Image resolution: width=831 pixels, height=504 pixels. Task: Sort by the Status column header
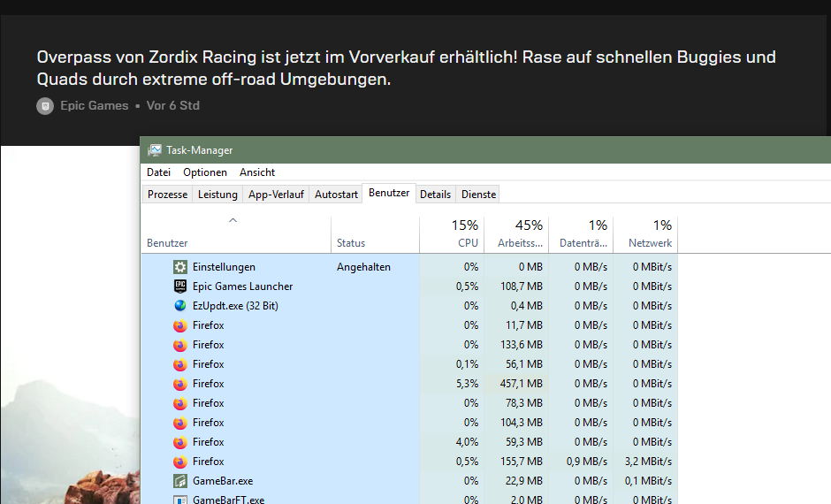coord(375,235)
